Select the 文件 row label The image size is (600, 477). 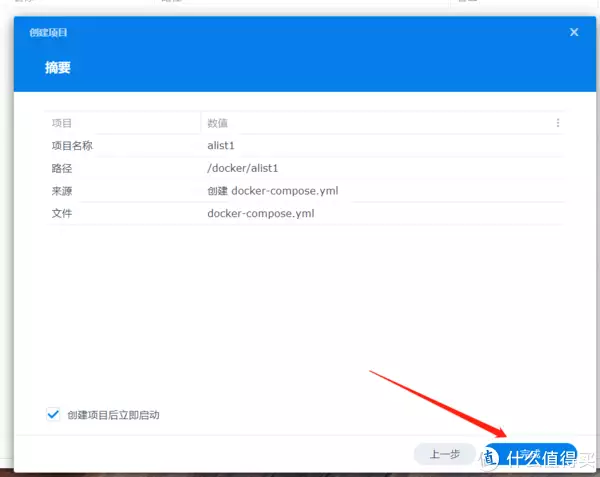62,213
